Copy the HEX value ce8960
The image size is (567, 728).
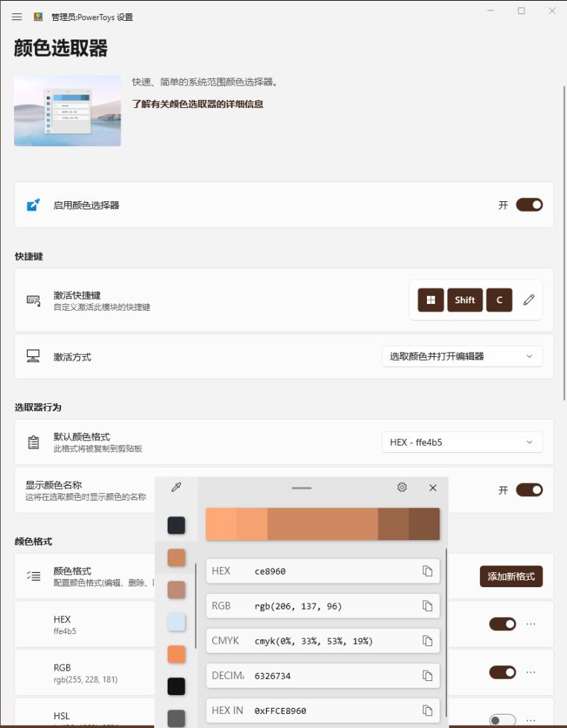click(x=427, y=571)
